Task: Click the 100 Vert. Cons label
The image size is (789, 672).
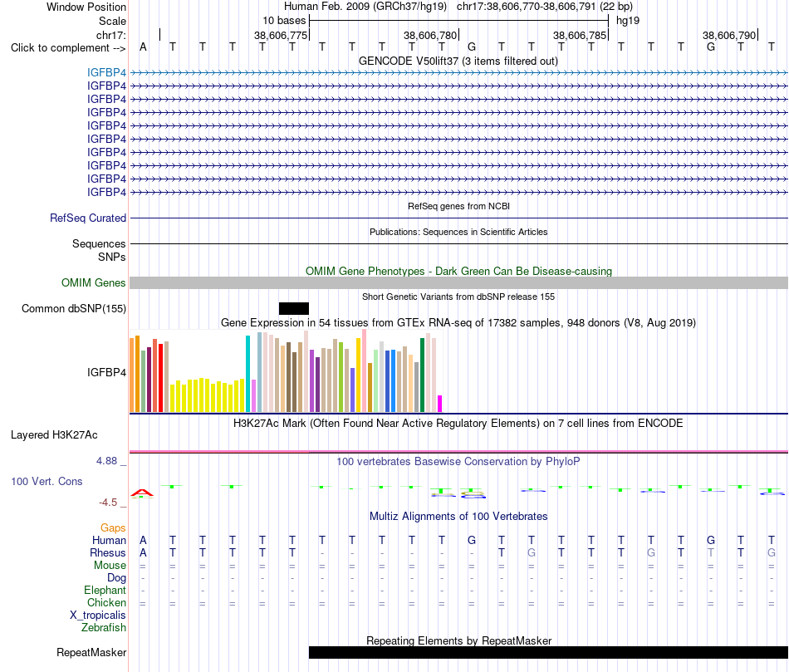Action: tap(47, 481)
